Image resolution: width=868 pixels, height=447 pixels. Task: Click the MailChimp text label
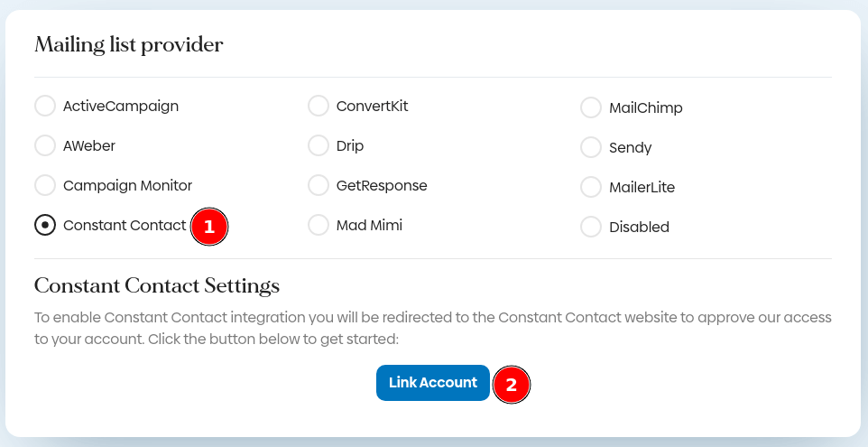(646, 108)
